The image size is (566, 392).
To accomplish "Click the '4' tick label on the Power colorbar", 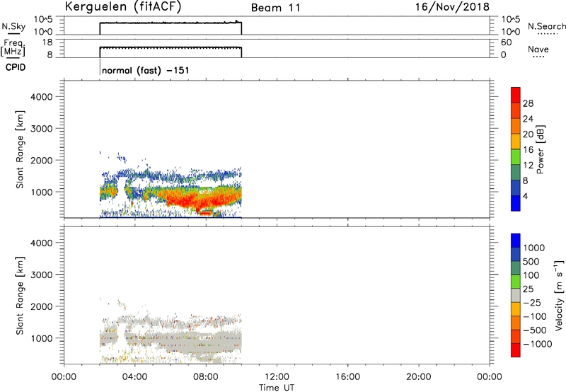I will (x=525, y=196).
